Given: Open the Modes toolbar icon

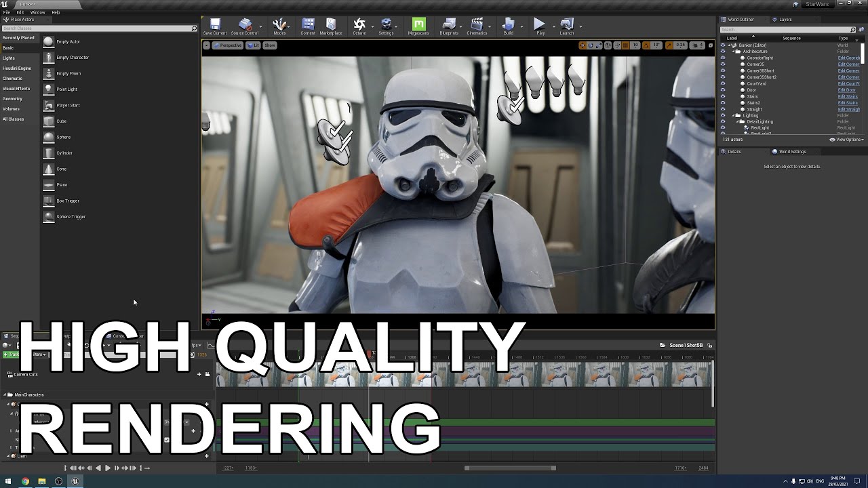Looking at the screenshot, I should point(279,24).
